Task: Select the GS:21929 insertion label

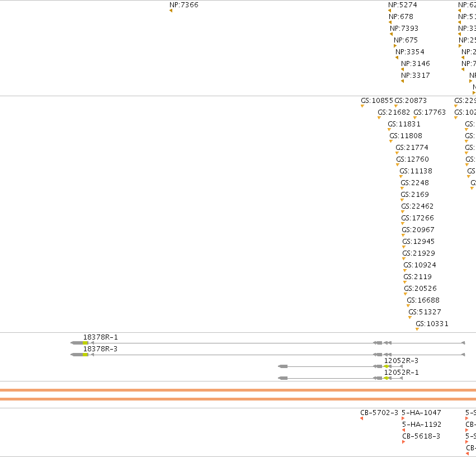Action: [418, 253]
